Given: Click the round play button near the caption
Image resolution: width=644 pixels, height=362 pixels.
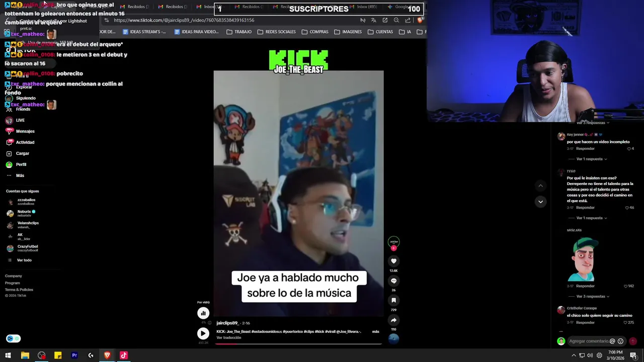Looking at the screenshot, I should coord(203,333).
